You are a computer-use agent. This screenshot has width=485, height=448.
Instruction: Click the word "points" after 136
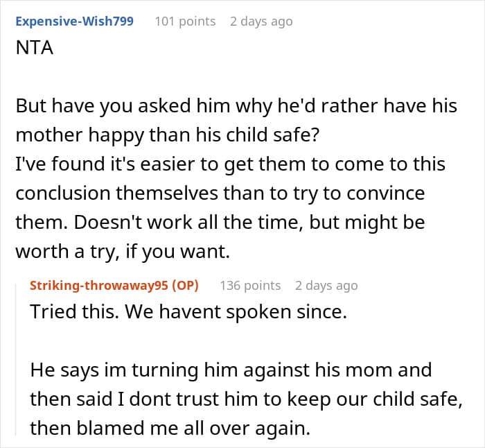click(x=262, y=286)
